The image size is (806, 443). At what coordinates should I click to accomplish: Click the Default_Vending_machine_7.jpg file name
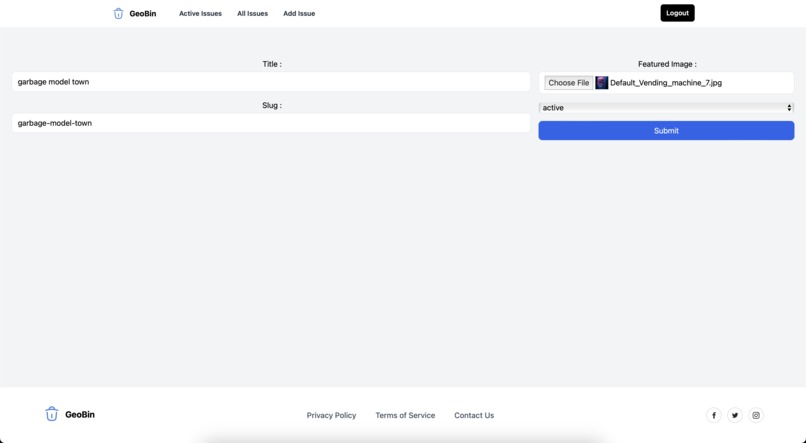click(x=666, y=83)
